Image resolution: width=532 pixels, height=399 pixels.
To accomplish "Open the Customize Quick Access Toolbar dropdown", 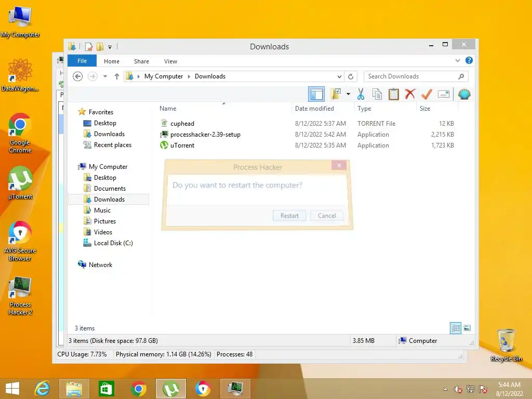I will coord(110,47).
